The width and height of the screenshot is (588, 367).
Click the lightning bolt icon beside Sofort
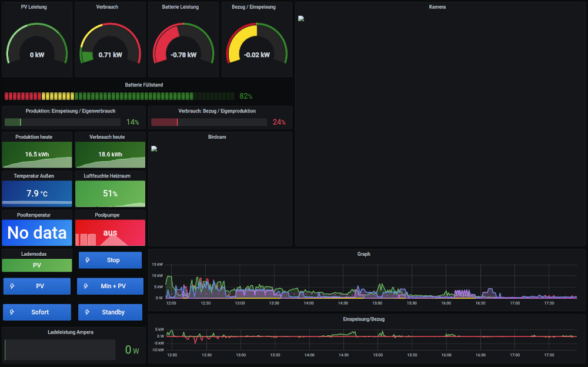[12, 312]
